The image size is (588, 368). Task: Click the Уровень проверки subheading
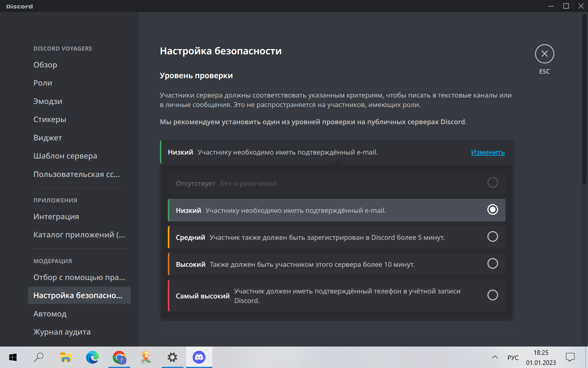(196, 76)
